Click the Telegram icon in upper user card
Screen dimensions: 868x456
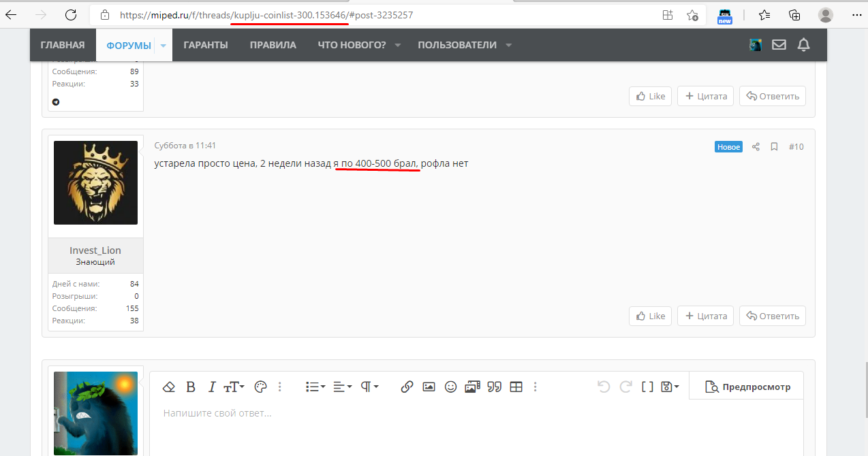(x=56, y=102)
